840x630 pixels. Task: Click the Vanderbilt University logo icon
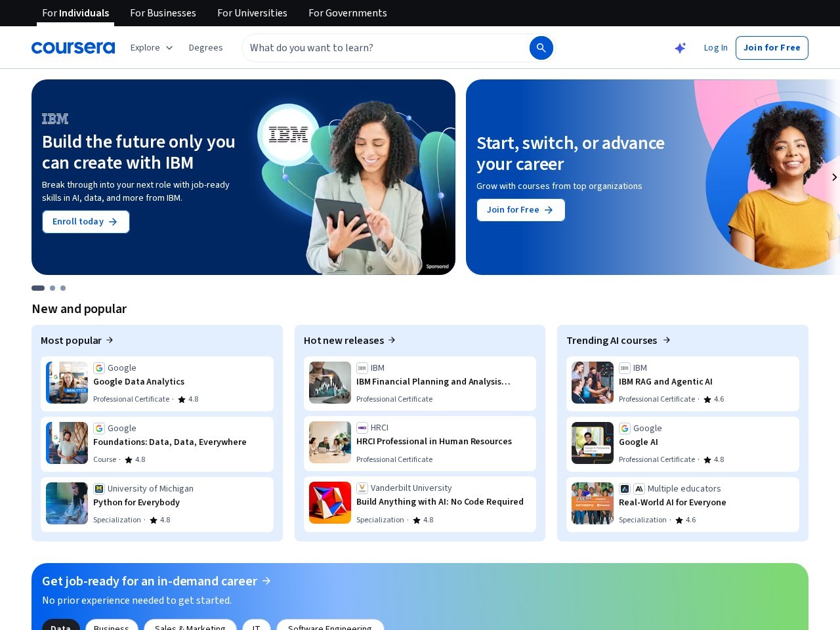click(362, 488)
